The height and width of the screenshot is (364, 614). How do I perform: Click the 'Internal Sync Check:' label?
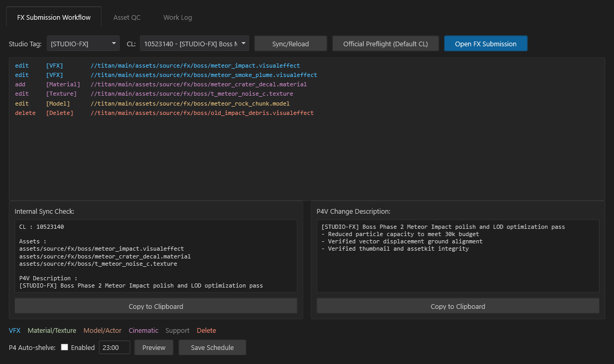click(44, 211)
